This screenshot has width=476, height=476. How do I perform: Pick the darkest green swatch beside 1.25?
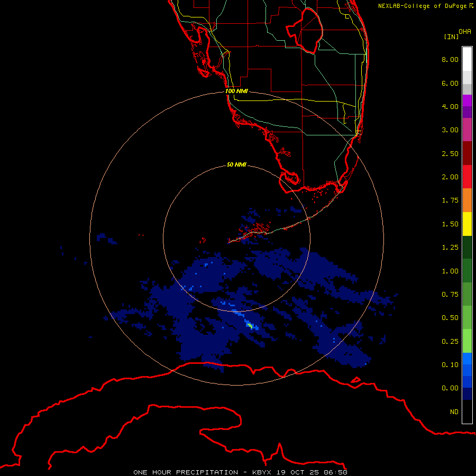[x=467, y=248]
